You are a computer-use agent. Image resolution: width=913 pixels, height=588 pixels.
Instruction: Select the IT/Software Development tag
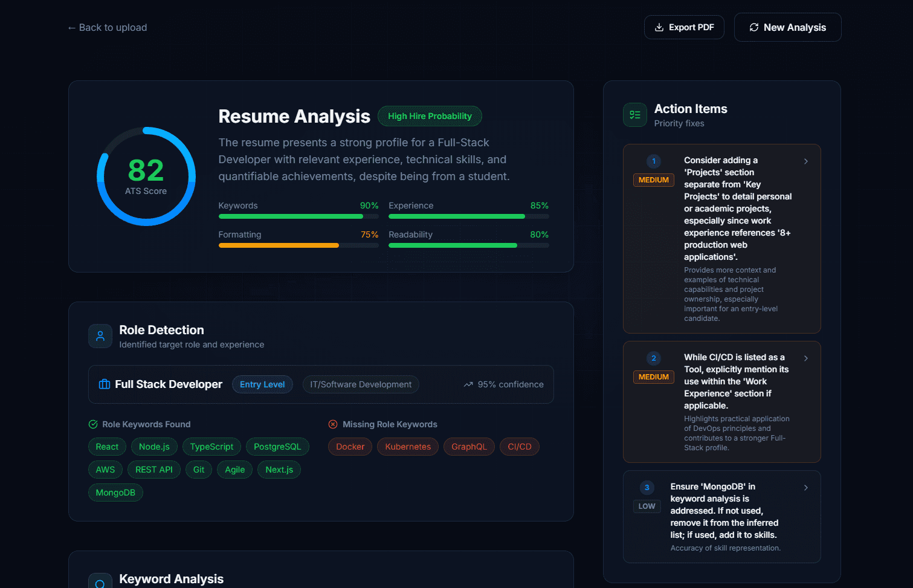pos(361,384)
